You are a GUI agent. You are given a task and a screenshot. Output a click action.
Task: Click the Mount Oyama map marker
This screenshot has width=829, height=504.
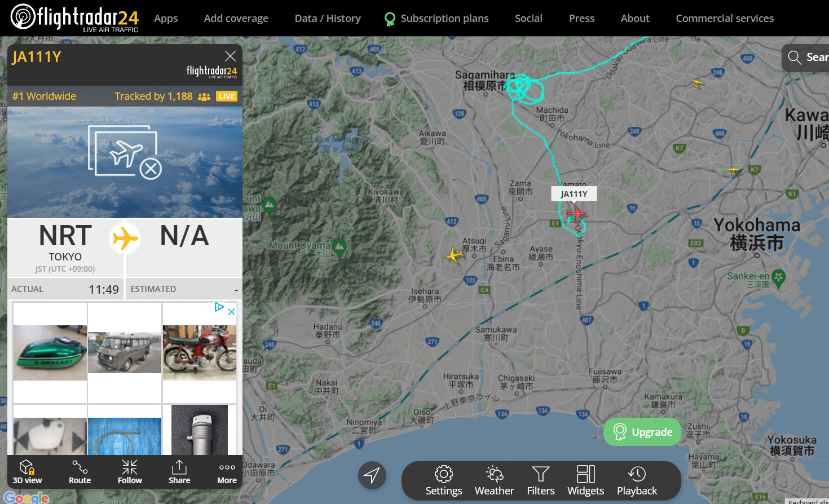click(339, 247)
